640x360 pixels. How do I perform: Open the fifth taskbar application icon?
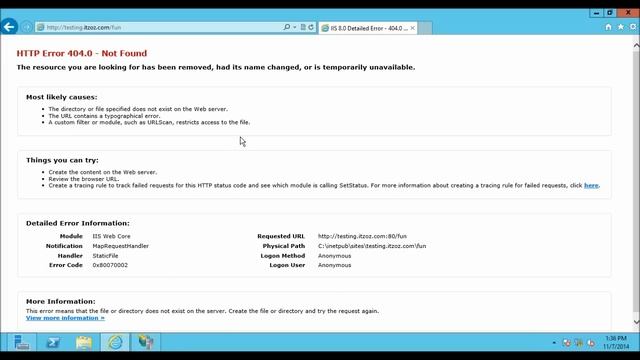145,342
